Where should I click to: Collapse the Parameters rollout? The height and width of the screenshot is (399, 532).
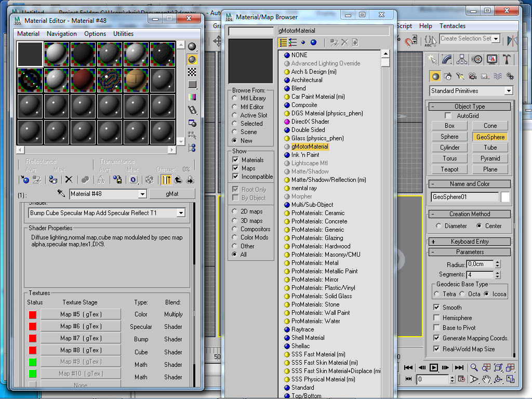tap(470, 252)
